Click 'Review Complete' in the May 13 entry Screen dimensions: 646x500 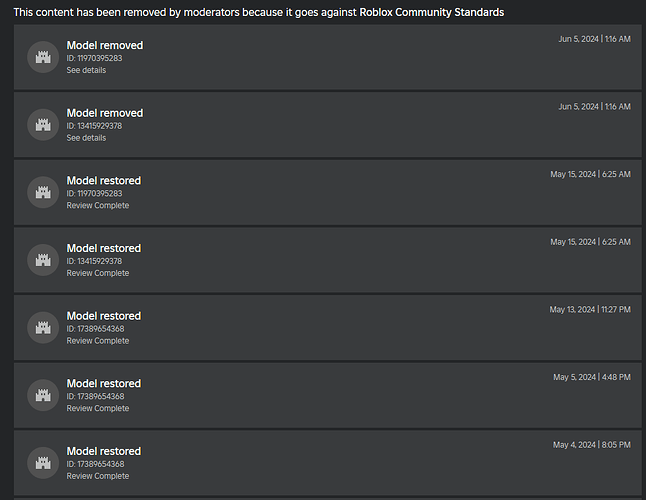point(98,340)
